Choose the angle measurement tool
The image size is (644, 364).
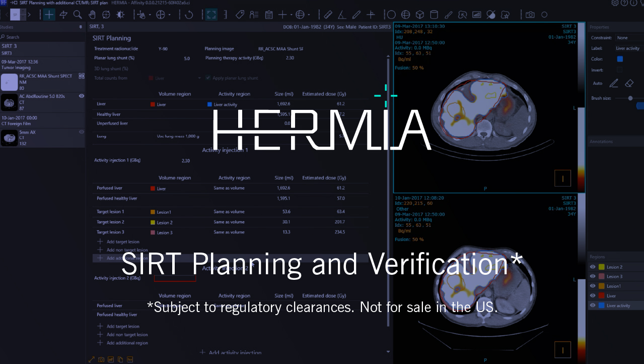point(342,15)
